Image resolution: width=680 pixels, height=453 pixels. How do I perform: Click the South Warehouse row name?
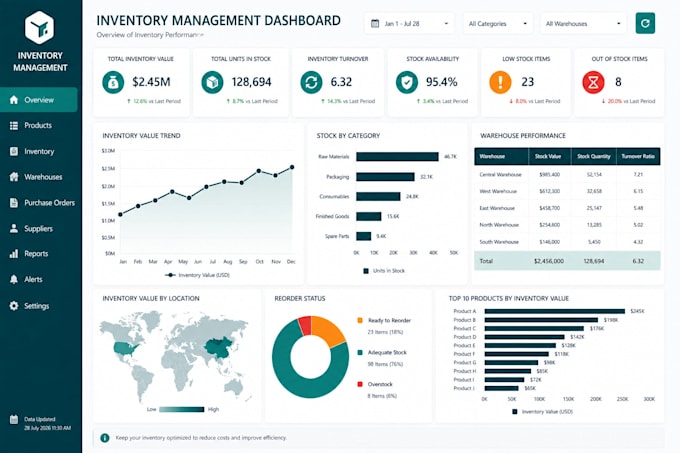499,242
